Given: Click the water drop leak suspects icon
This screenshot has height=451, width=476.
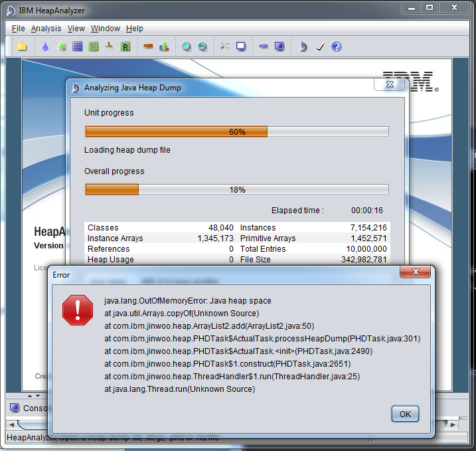Looking at the screenshot, I should [46, 46].
